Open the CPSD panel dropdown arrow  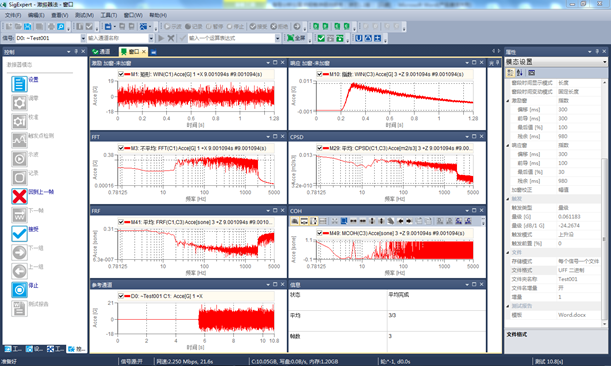467,137
